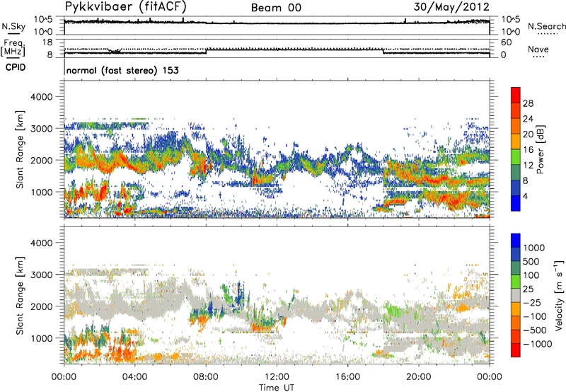This screenshot has height=392, width=566.
Task: Click the 'Nave' legend label
Action: point(538,50)
